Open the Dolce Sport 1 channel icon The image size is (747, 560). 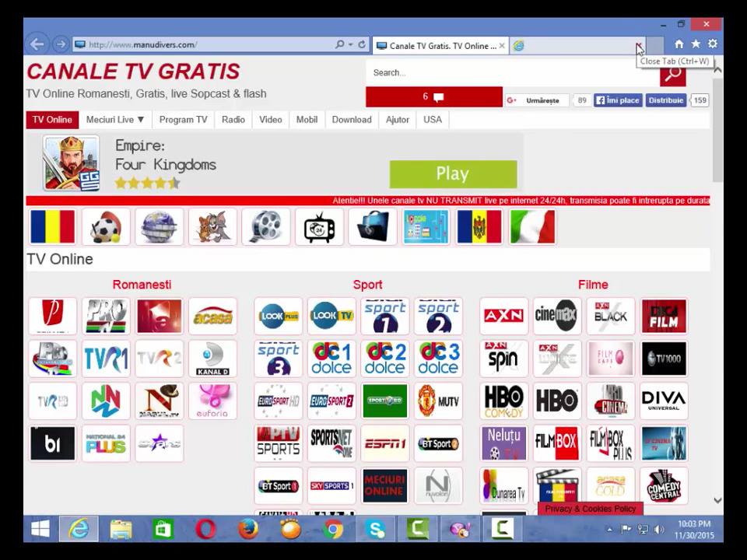331,359
